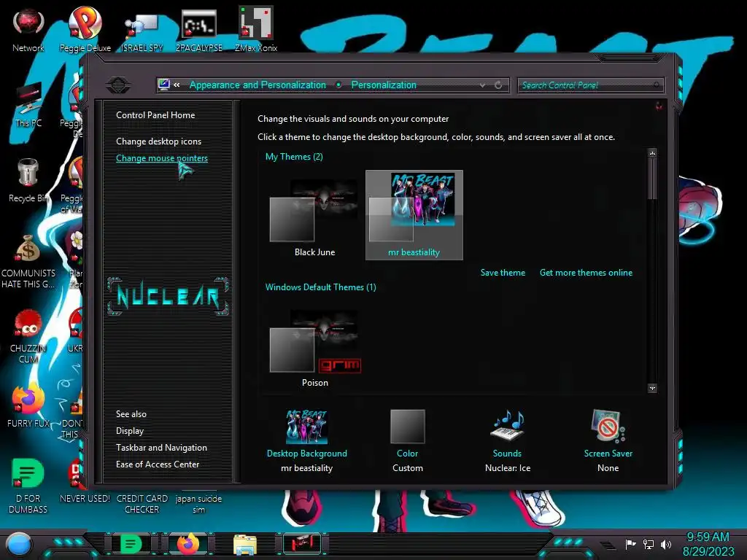The image size is (747, 560).
Task: Click the refresh button in address bar
Action: point(498,85)
